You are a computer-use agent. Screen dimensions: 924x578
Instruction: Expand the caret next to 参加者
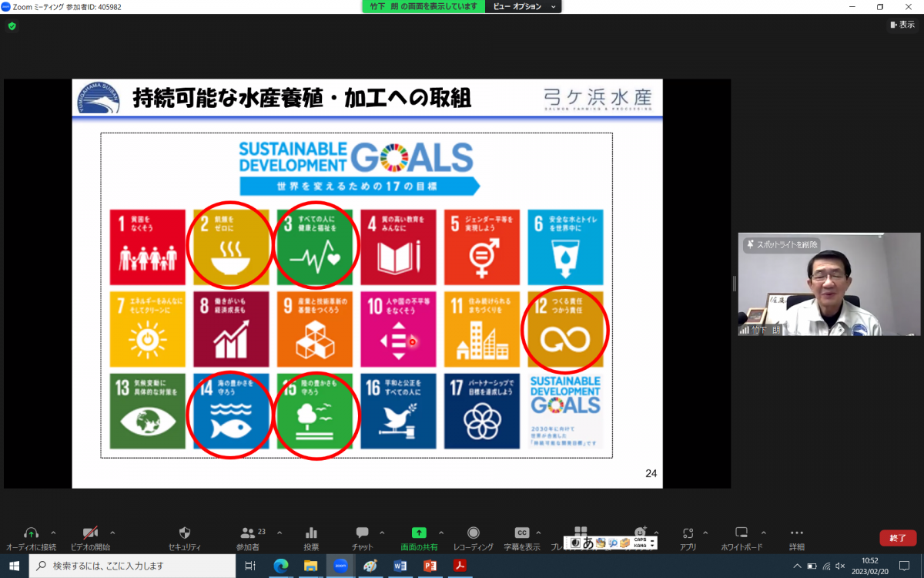tap(279, 533)
